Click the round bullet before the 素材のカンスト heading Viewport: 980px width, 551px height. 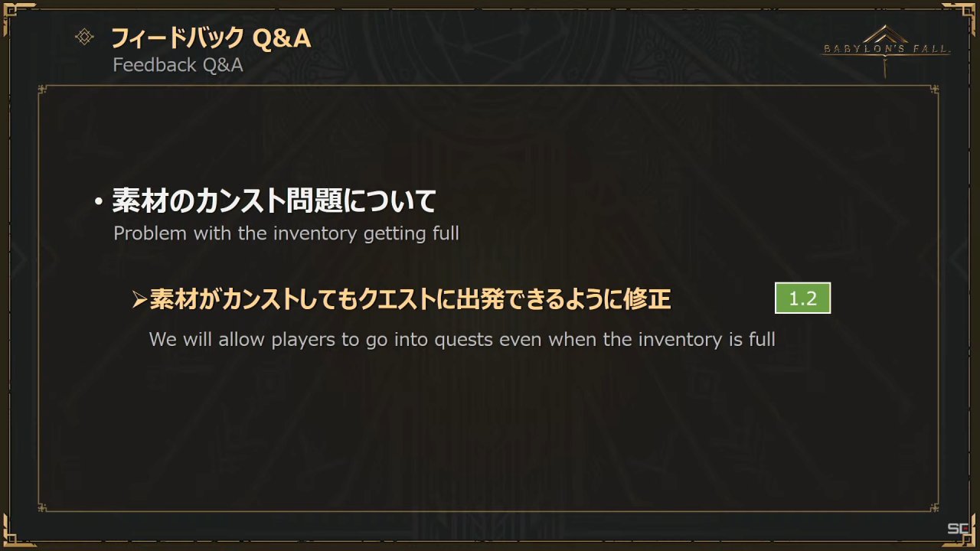click(98, 204)
